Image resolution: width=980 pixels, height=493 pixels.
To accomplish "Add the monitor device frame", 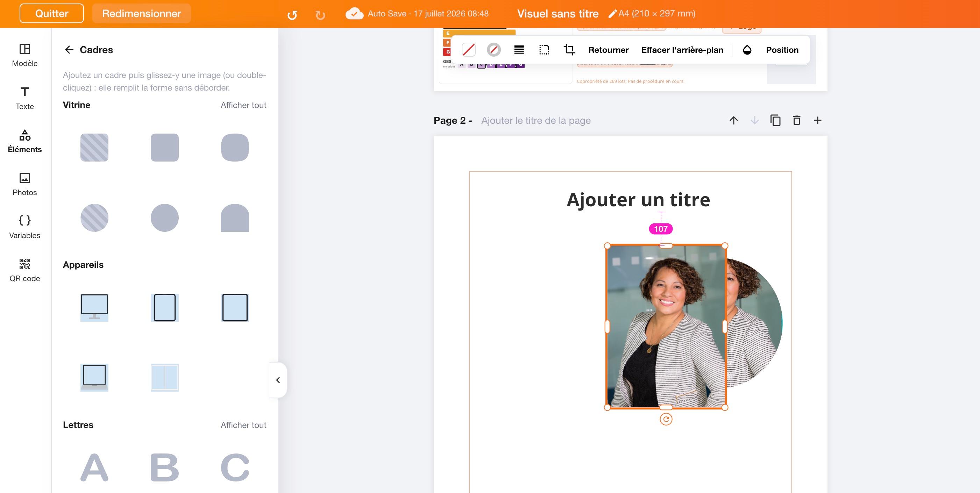I will pyautogui.click(x=94, y=307).
